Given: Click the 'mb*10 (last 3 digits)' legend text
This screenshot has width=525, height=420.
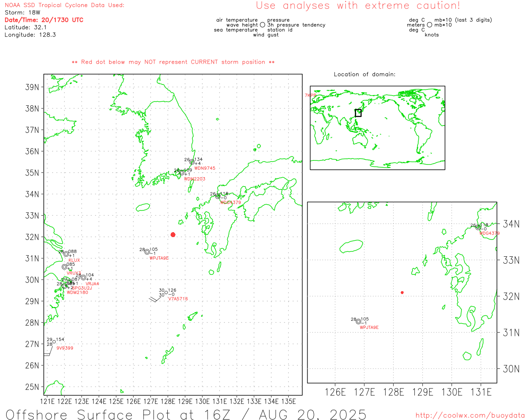Looking at the screenshot, I should tap(463, 20).
